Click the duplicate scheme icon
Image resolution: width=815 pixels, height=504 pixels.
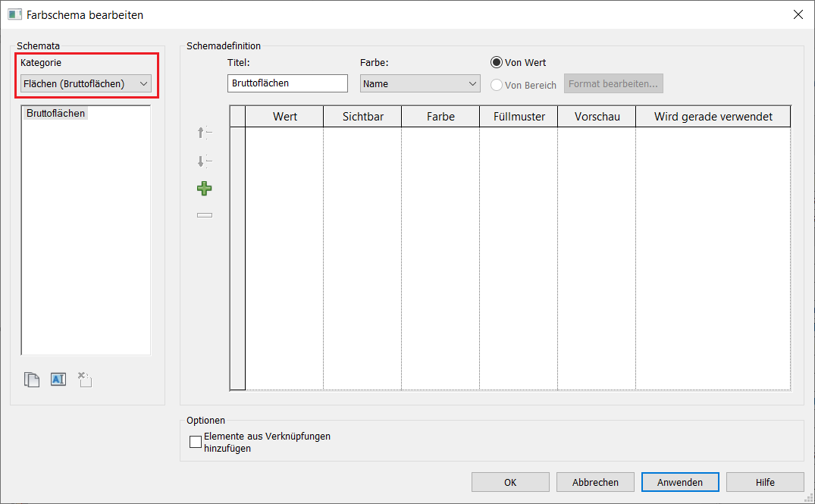point(32,379)
